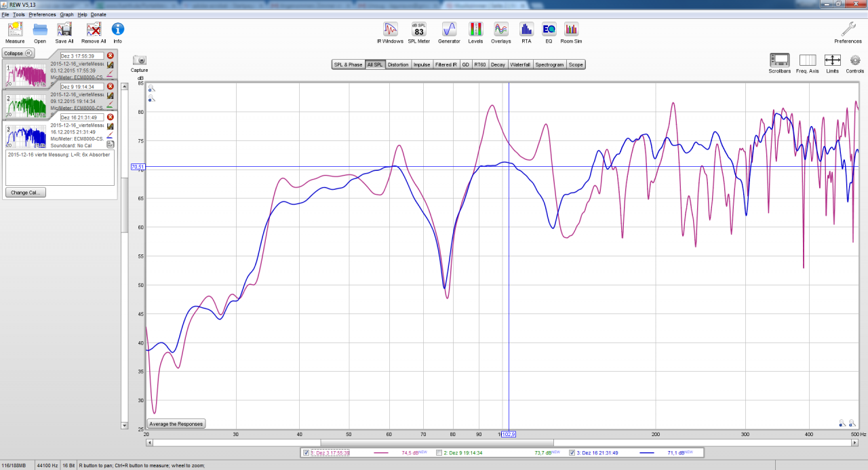Switch to the GD tab
The width and height of the screenshot is (868, 470).
coord(465,64)
